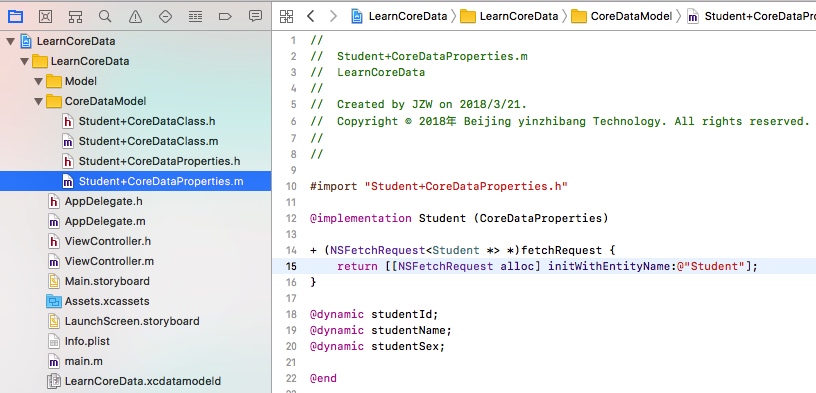Open the Issue navigator warning triangle
Image resolution: width=816 pixels, height=393 pixels.
click(135, 17)
